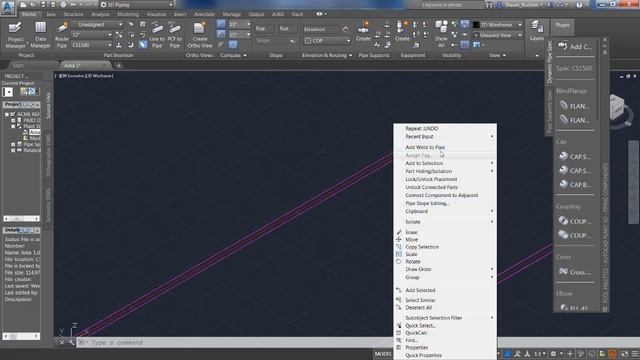The width and height of the screenshot is (640, 360).
Task: Select the CAP.B... tool in palette
Action: [575, 184]
